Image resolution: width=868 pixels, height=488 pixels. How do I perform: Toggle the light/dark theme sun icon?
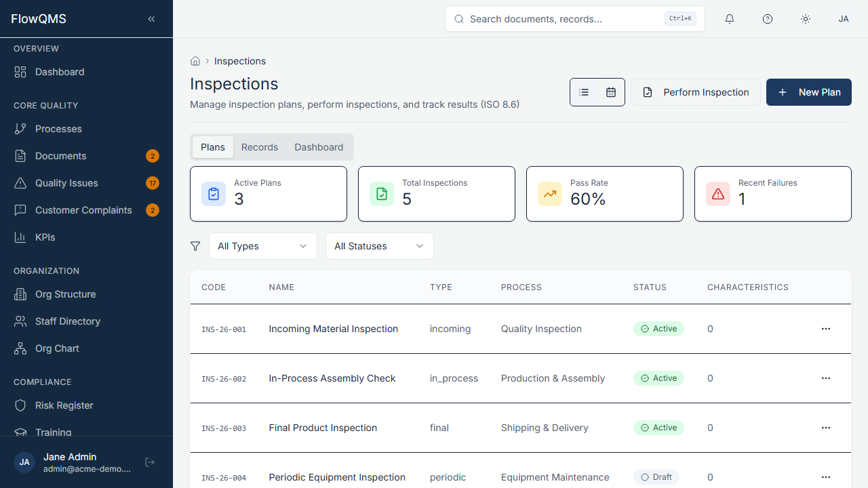pyautogui.click(x=806, y=19)
